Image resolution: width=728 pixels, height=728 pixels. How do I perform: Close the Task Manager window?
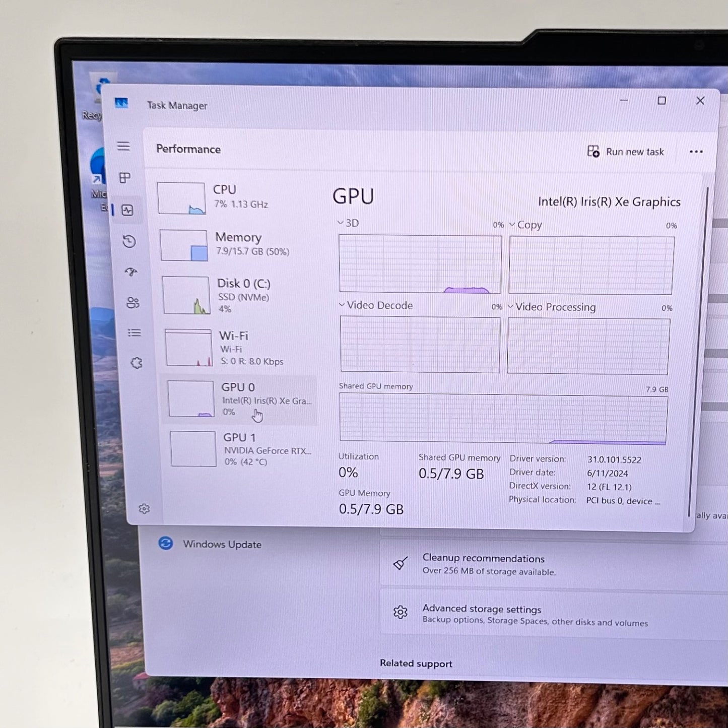(x=700, y=101)
